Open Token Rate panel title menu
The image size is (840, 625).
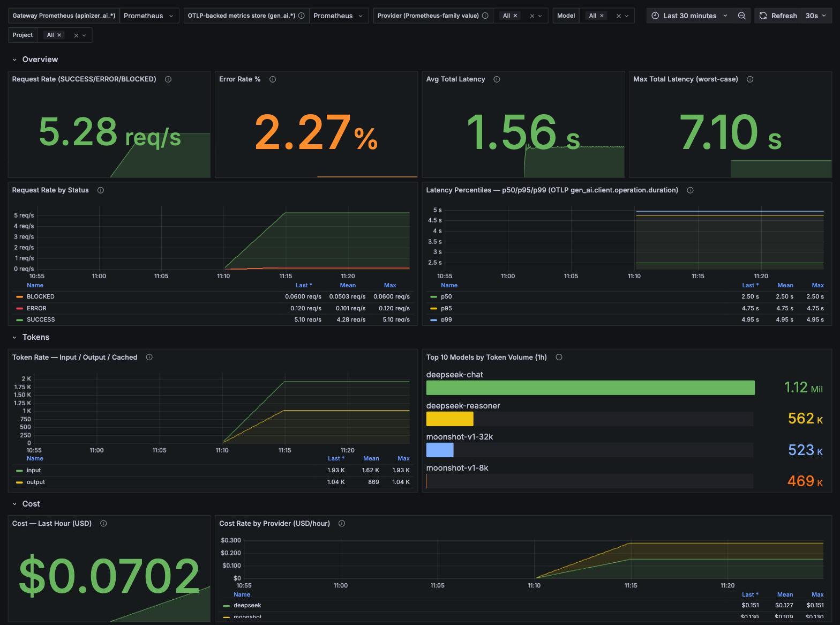point(74,357)
